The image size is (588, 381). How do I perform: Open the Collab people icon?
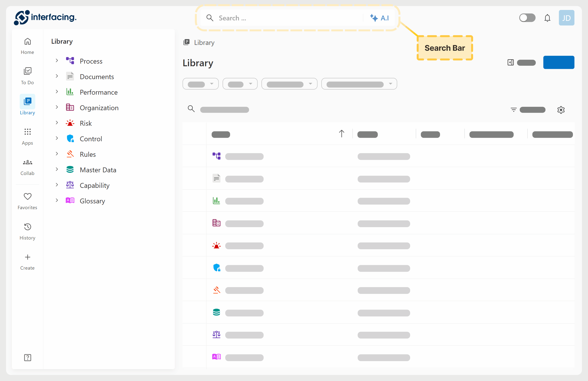coord(27,162)
